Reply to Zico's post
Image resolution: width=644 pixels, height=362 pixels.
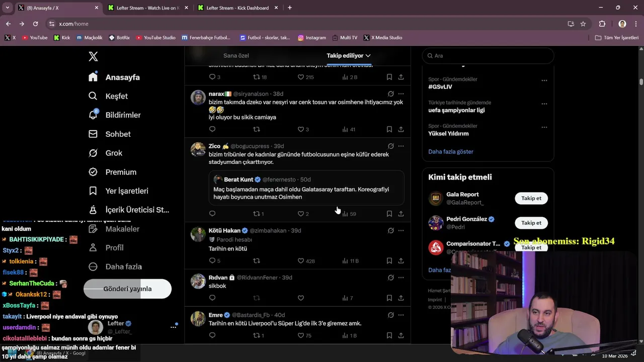[212, 214]
